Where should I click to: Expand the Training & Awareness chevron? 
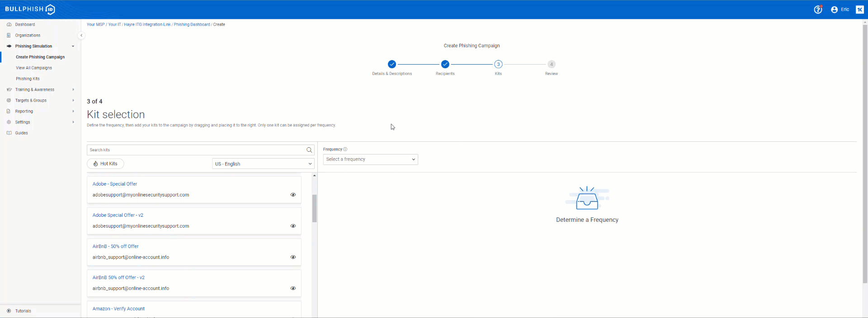(x=73, y=89)
